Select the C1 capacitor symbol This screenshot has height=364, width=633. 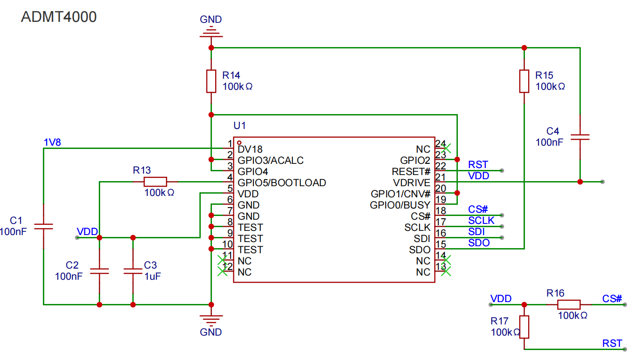coord(43,226)
